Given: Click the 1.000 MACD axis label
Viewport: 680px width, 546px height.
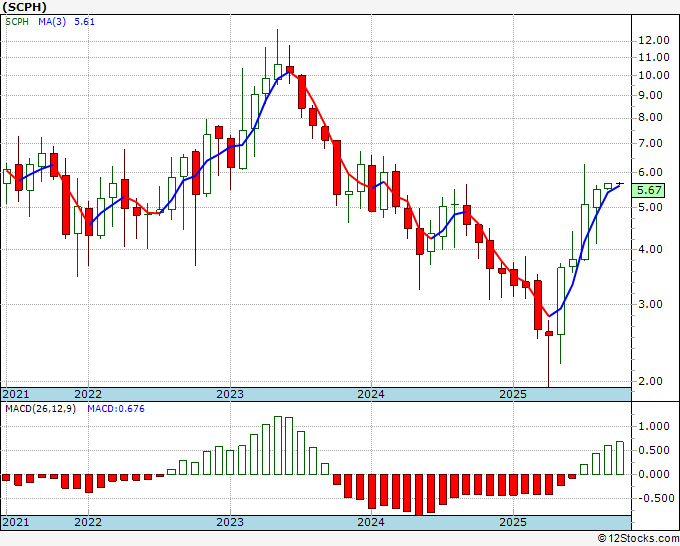Looking at the screenshot, I should 654,426.
